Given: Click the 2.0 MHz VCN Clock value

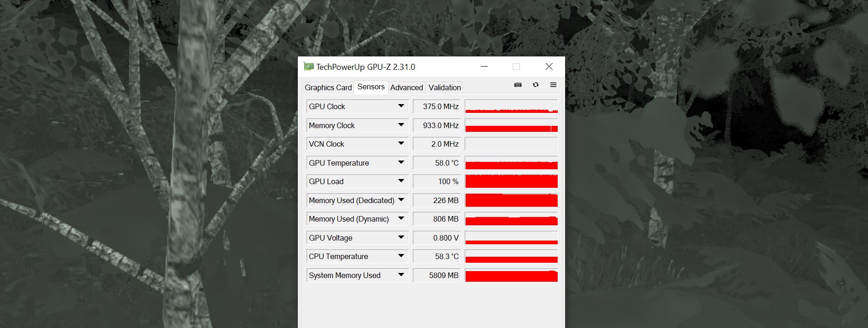Looking at the screenshot, I should tap(437, 144).
